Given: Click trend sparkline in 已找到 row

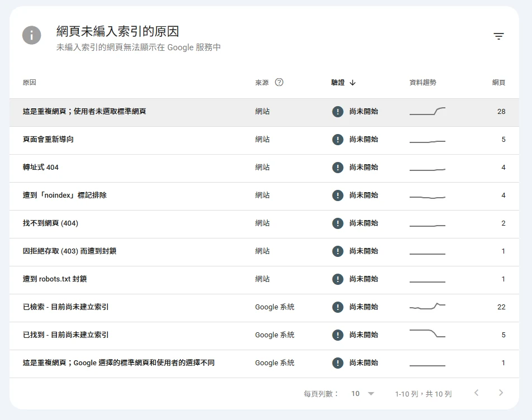Looking at the screenshot, I should coord(427,333).
